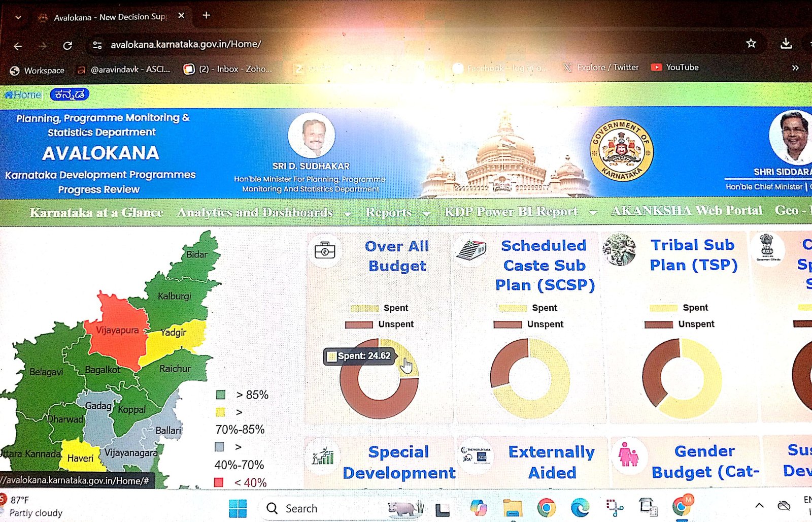Click the Tribal Sub Plan icon
The height and width of the screenshot is (522, 812).
click(619, 249)
